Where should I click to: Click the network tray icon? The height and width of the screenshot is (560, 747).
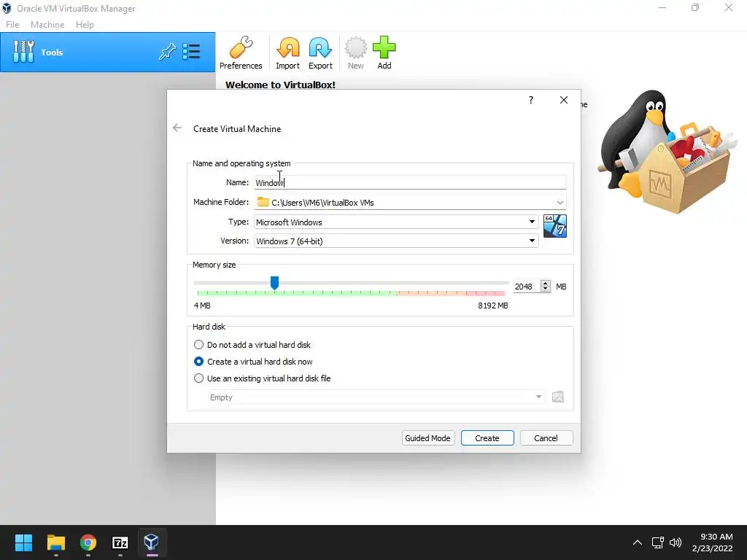point(658,542)
